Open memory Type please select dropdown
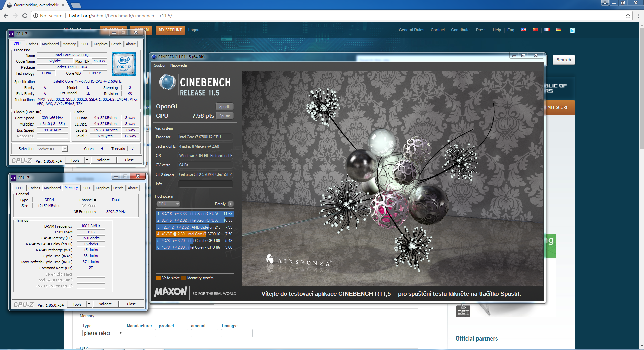 pos(103,333)
